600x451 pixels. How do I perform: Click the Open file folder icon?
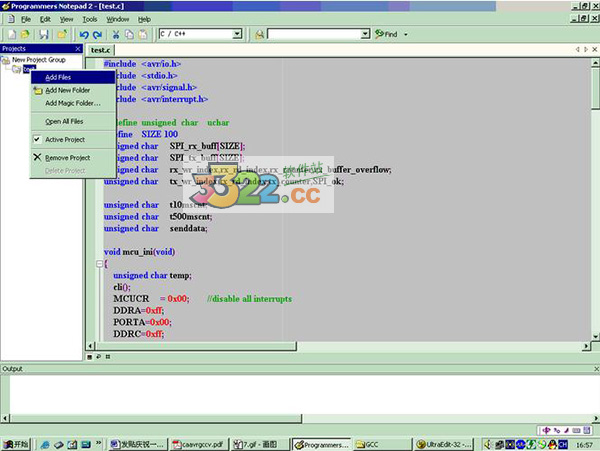[x=26, y=34]
